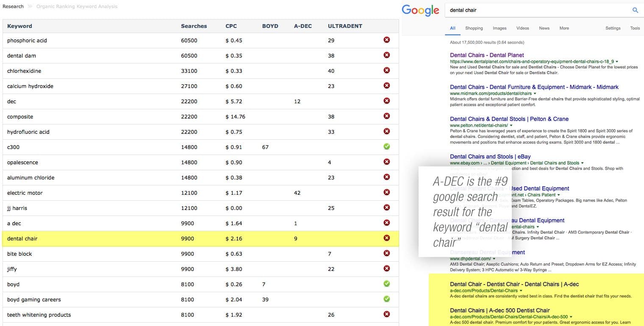Click the Research breadcrumb link

[x=13, y=6]
